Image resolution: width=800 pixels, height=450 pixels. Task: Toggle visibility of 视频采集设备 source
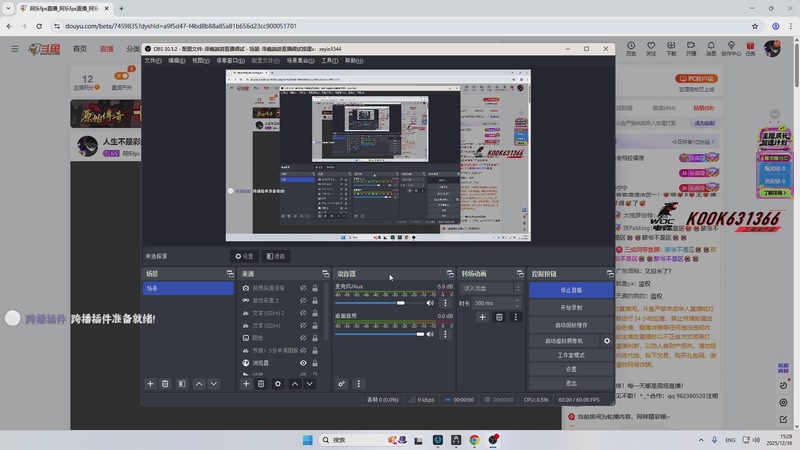coord(303,288)
